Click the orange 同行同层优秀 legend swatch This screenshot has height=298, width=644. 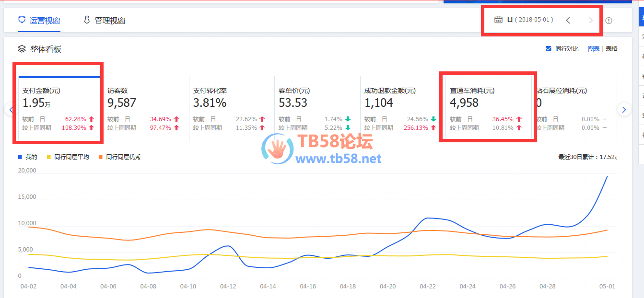[x=101, y=157]
